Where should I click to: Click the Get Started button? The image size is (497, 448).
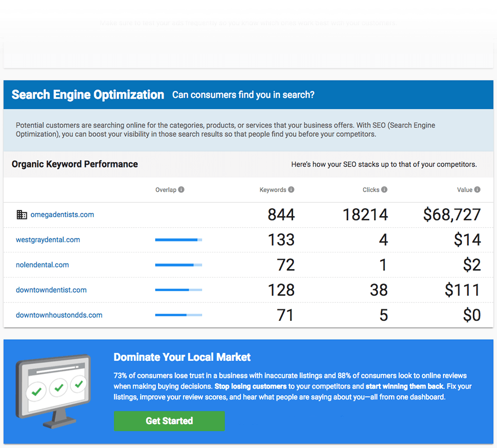tap(169, 421)
